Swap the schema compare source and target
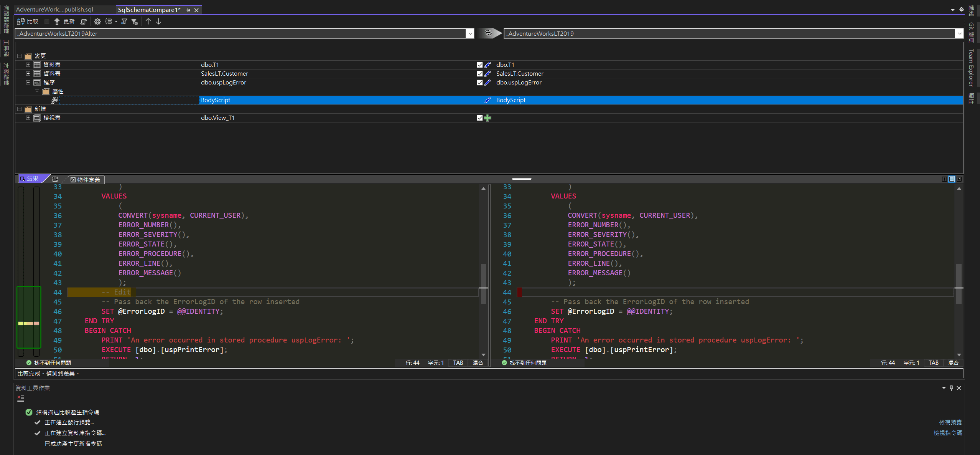 tap(489, 33)
